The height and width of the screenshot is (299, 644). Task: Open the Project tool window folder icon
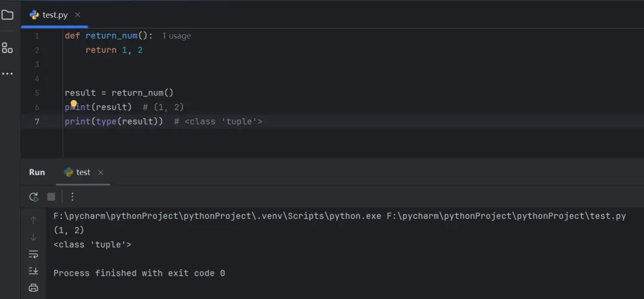7,15
